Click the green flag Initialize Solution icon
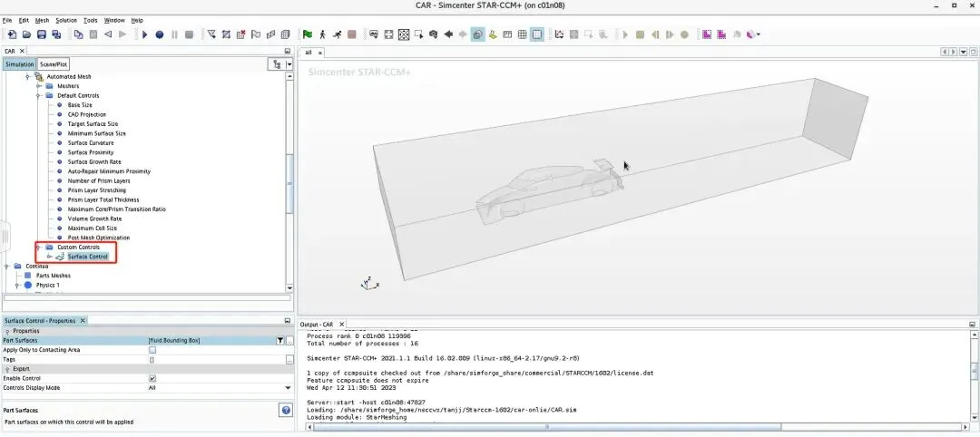The height and width of the screenshot is (437, 980). click(x=308, y=35)
